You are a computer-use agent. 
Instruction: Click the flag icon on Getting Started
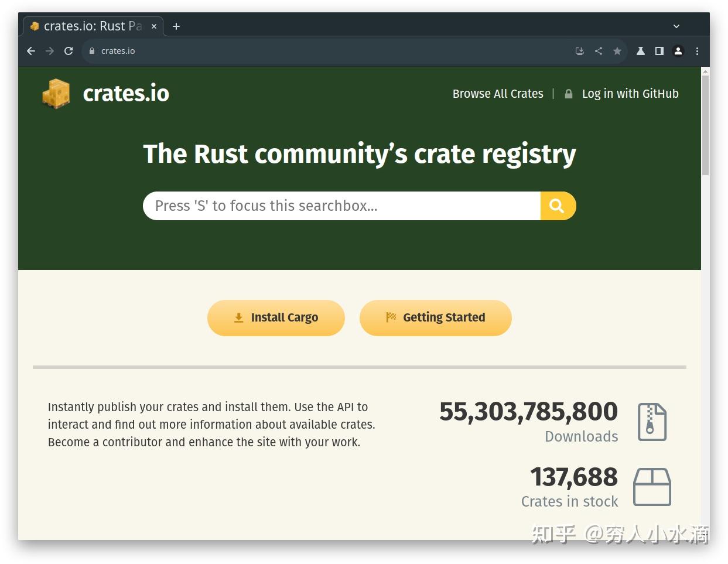[x=391, y=317]
